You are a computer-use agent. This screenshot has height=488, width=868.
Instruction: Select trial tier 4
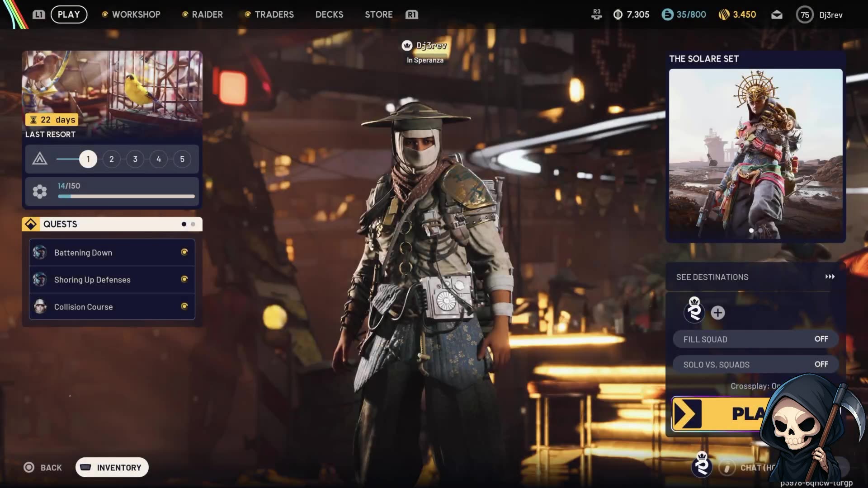coord(159,159)
